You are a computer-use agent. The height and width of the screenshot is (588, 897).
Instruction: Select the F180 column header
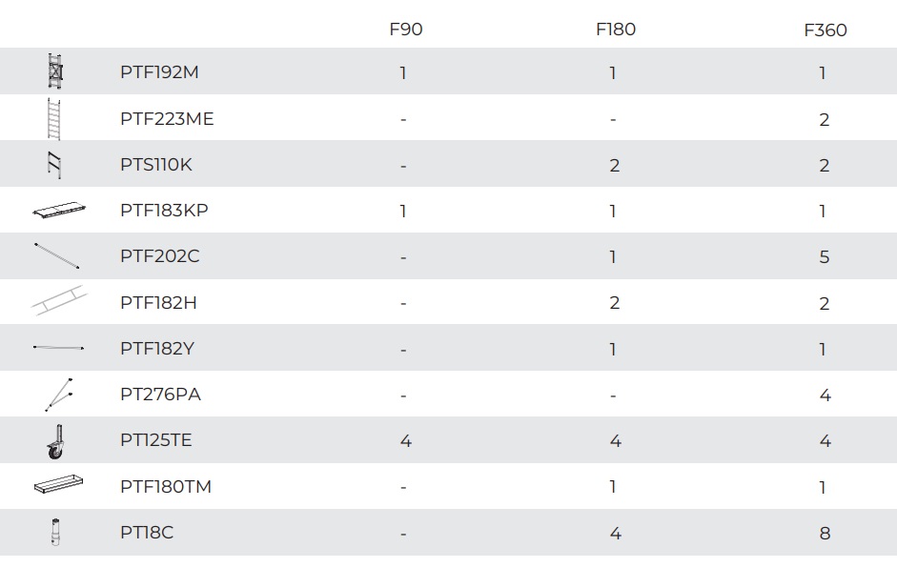pos(616,30)
